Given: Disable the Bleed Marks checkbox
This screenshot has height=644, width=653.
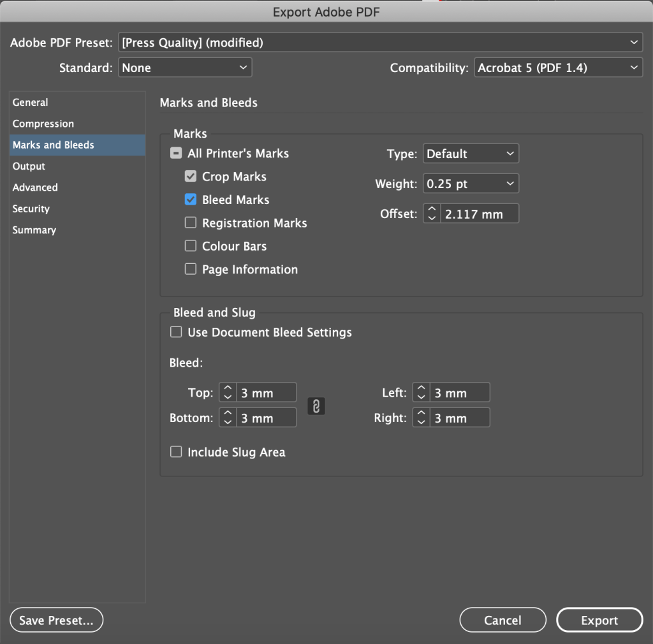Looking at the screenshot, I should point(191,200).
